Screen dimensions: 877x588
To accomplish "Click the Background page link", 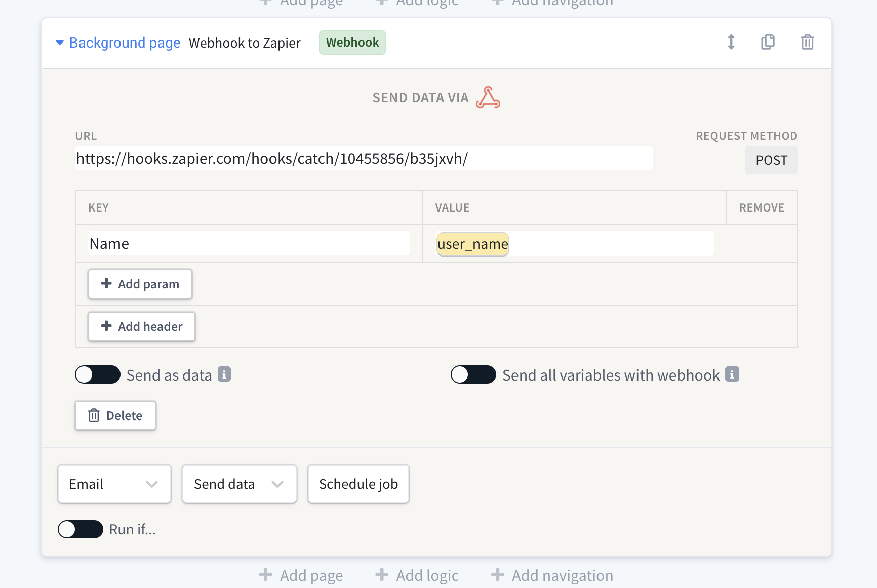I will tap(125, 43).
